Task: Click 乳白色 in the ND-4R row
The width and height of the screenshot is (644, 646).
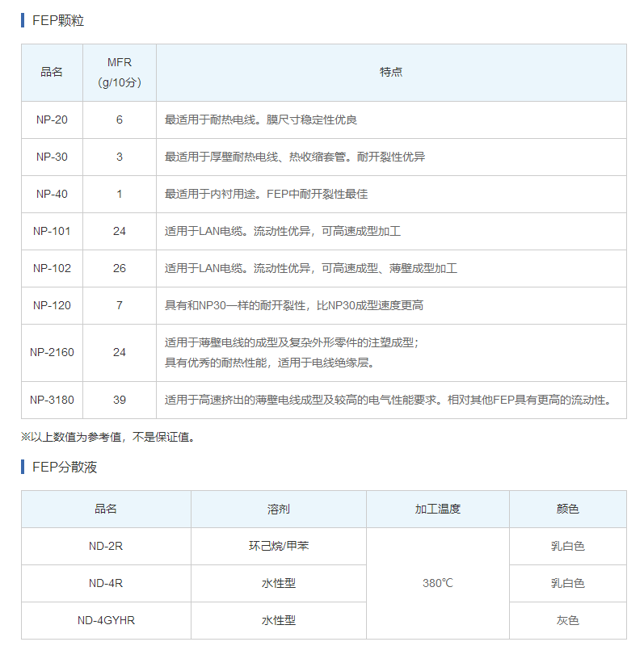Action: point(568,583)
